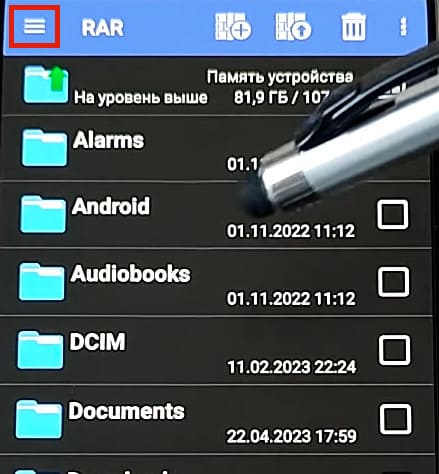Tap the Память устройства storage label
This screenshot has height=474, width=439.
point(280,77)
